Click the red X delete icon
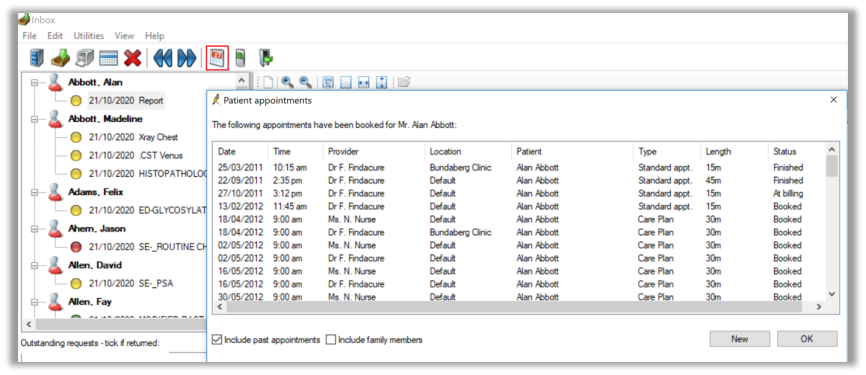Image resolution: width=866 pixels, height=375 pixels. (x=133, y=57)
